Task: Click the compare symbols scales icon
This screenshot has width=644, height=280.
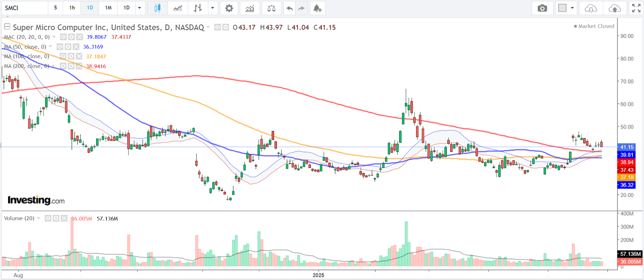Action: (272, 8)
